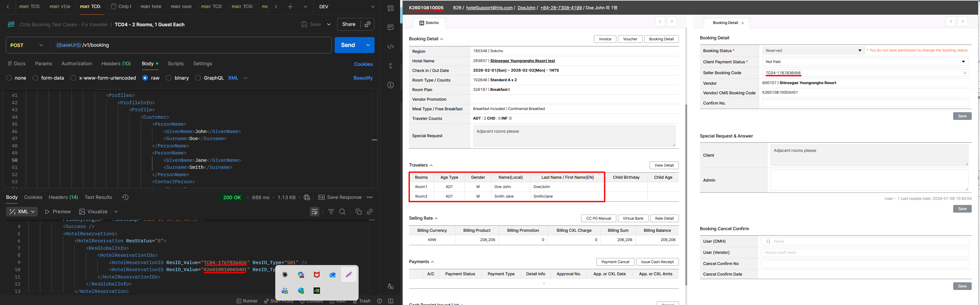Select the GraphQL body type option
980x305 pixels.
[x=198, y=78]
